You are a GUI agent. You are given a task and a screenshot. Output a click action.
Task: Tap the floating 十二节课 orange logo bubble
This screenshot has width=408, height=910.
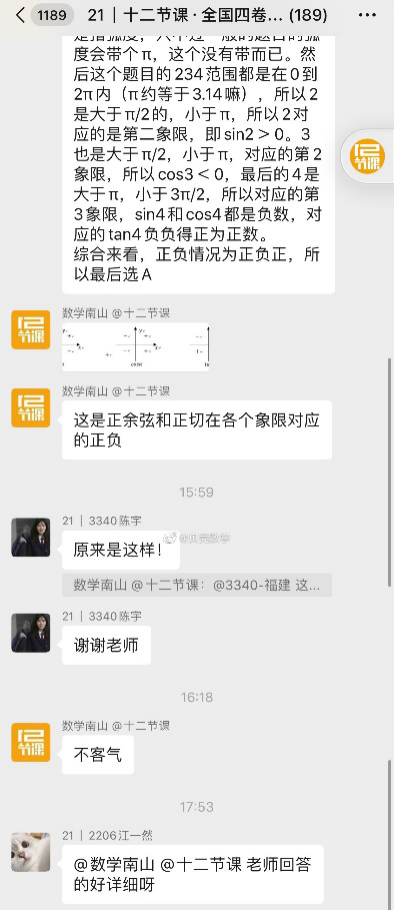pyautogui.click(x=367, y=156)
